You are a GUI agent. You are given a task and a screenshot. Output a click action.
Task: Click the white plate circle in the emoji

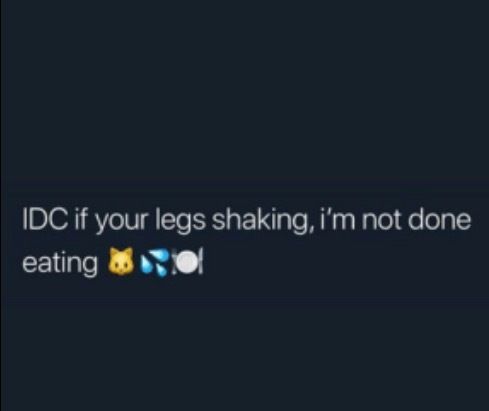(187, 263)
